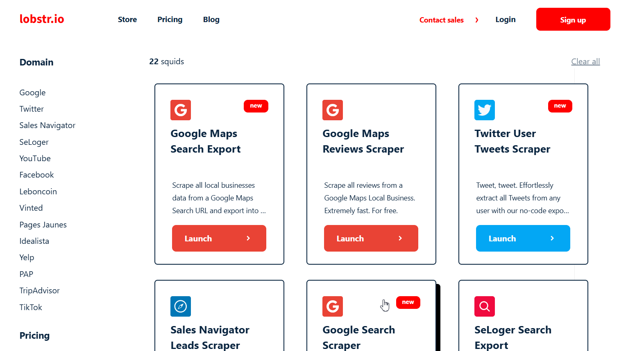Filter by Vinted domain
Image resolution: width=644 pixels, height=351 pixels.
pyautogui.click(x=31, y=208)
